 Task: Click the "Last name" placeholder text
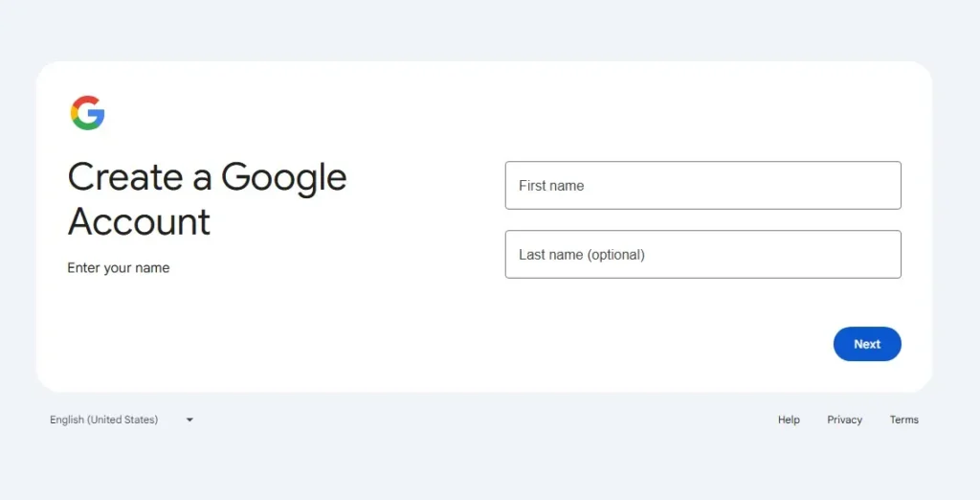click(x=550, y=255)
